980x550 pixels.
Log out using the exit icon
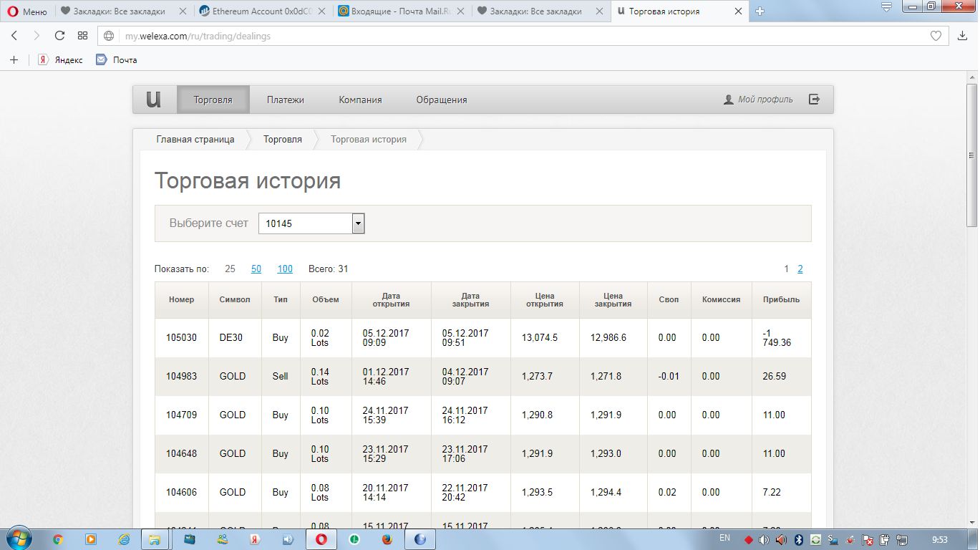(x=814, y=100)
